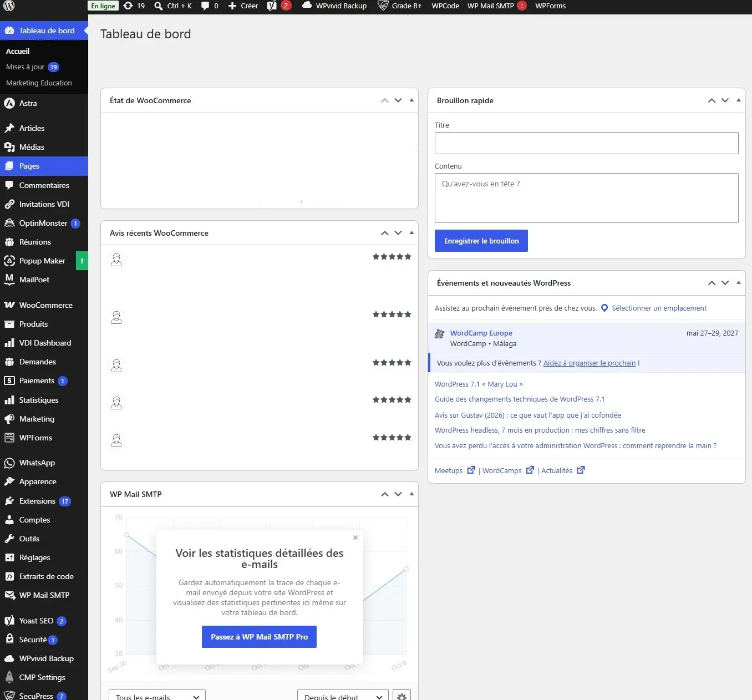Open comments bubble in admin bar

[210, 6]
